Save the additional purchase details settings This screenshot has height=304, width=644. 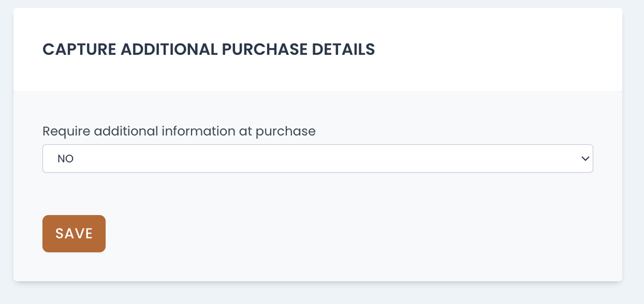point(74,234)
